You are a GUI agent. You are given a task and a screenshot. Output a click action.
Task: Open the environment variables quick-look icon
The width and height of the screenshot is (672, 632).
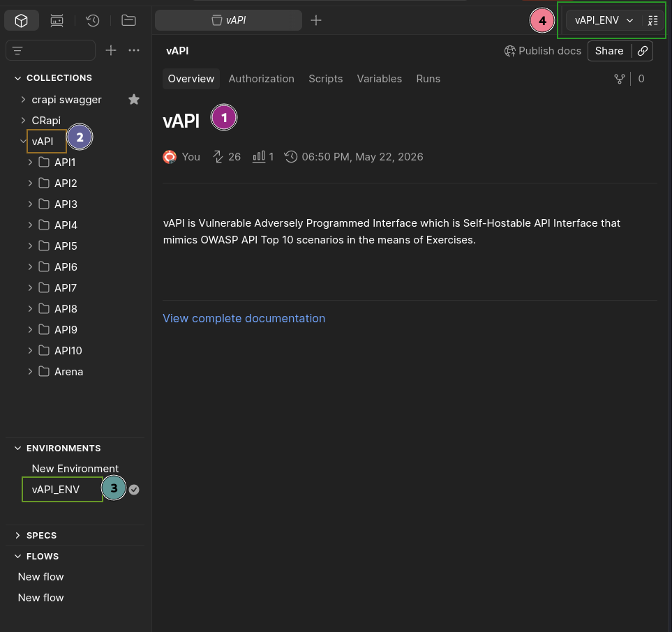coord(652,20)
